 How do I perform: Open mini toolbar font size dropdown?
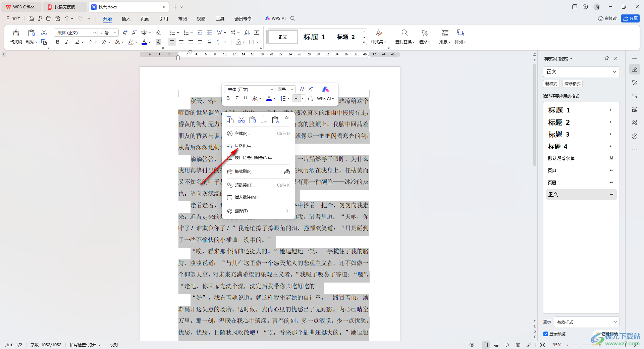pyautogui.click(x=292, y=89)
